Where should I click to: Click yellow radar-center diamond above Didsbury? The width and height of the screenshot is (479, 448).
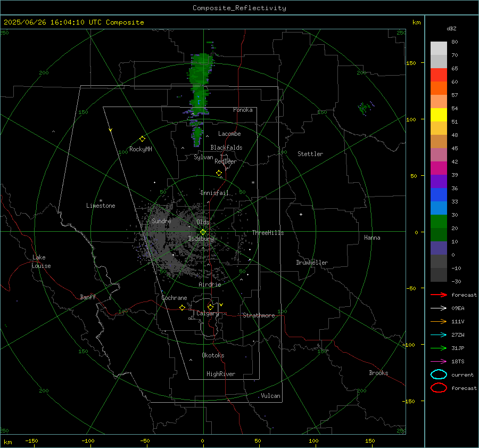pyautogui.click(x=203, y=232)
